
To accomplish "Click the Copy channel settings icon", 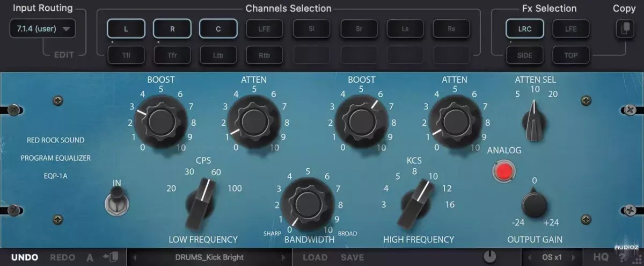I will (624, 30).
